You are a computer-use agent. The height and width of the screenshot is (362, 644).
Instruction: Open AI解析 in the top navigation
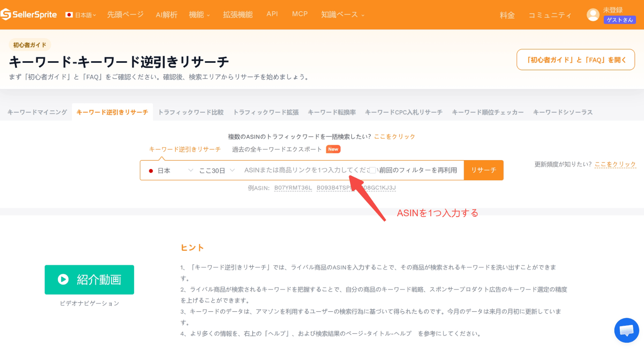click(x=166, y=15)
